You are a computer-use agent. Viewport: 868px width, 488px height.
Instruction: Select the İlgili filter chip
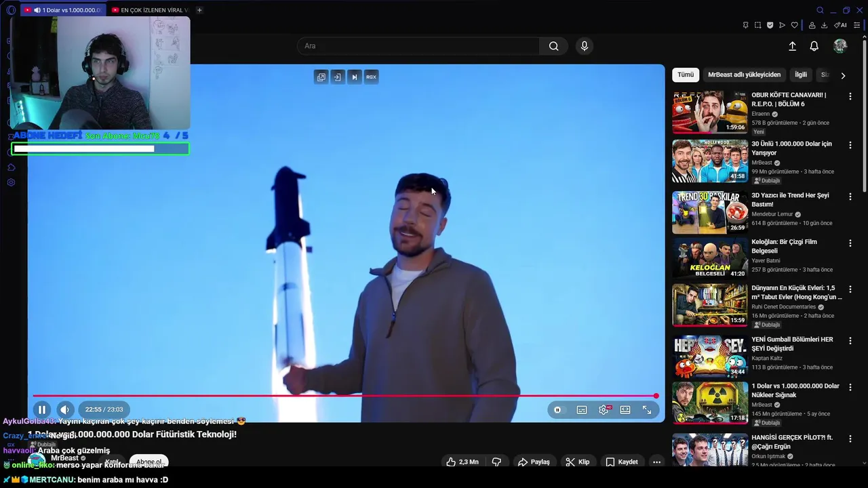point(801,75)
